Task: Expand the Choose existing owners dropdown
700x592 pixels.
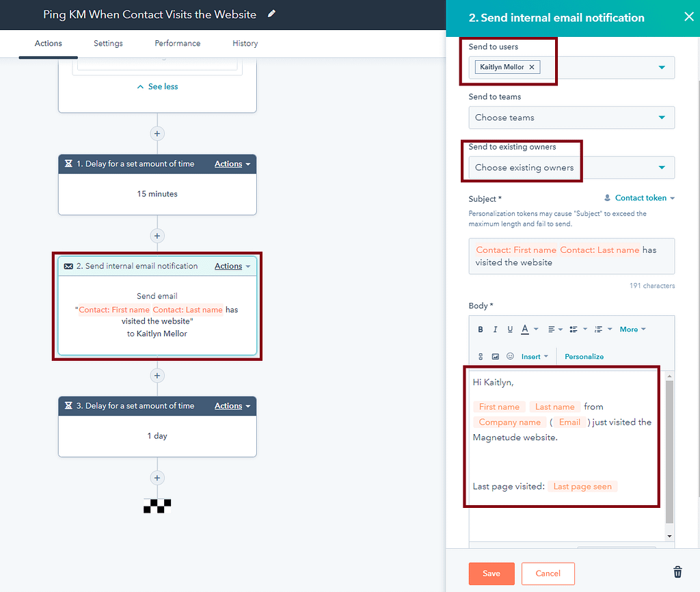Action: 571,167
